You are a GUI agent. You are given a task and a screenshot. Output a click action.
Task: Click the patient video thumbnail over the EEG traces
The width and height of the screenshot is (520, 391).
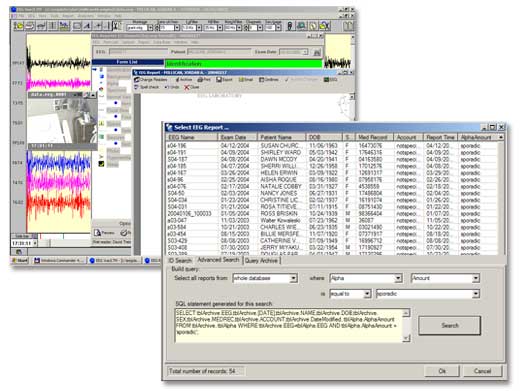[62, 120]
